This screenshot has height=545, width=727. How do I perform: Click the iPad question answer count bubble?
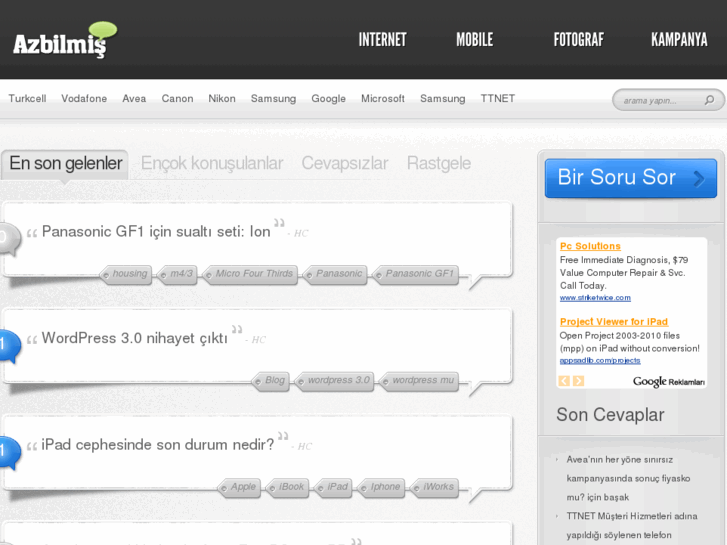9,452
